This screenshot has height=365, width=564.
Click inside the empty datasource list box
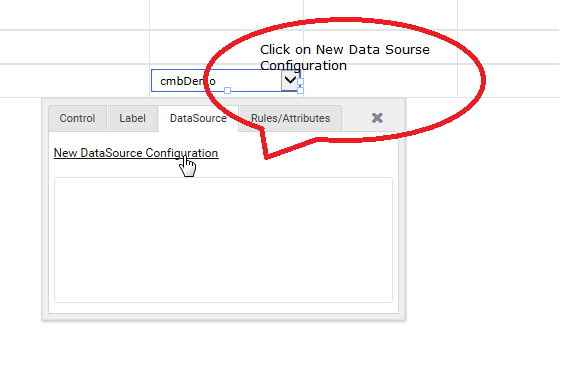[223, 240]
